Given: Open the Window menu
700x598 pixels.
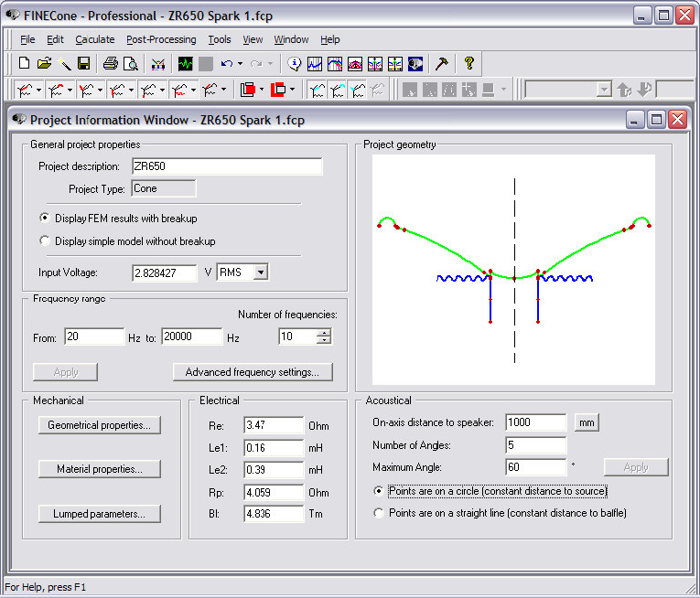Looking at the screenshot, I should 291,39.
